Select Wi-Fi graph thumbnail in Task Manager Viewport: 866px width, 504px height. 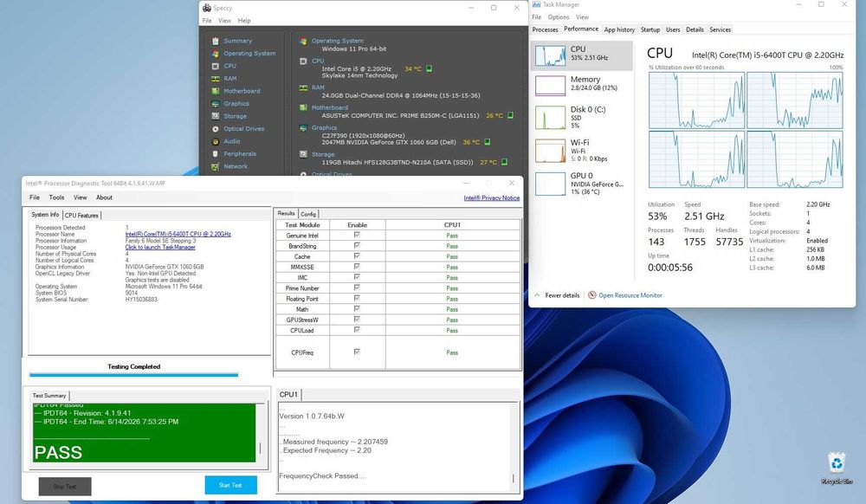550,151
